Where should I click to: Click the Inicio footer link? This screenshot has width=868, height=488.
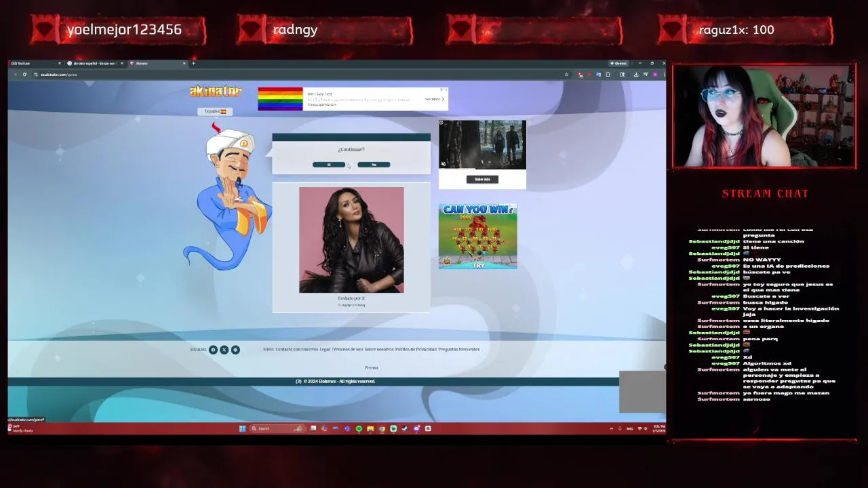pyautogui.click(x=268, y=350)
